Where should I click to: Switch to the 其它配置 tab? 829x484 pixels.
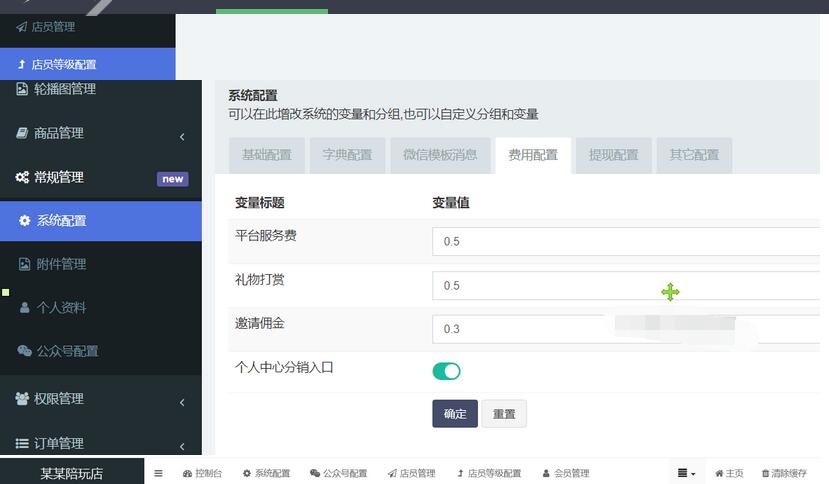tap(694, 155)
